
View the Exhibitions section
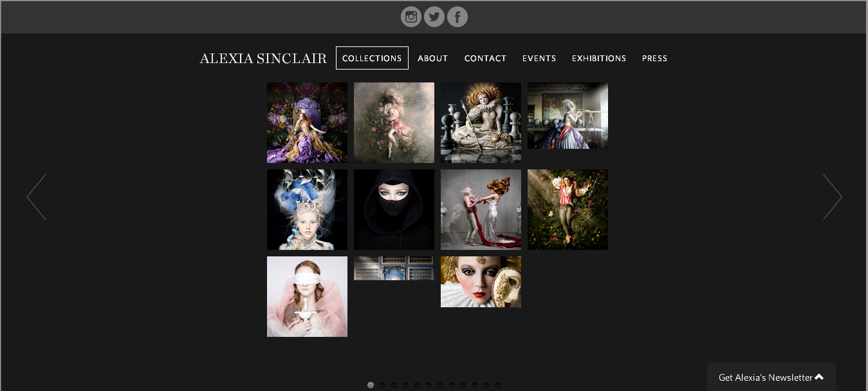tap(599, 58)
